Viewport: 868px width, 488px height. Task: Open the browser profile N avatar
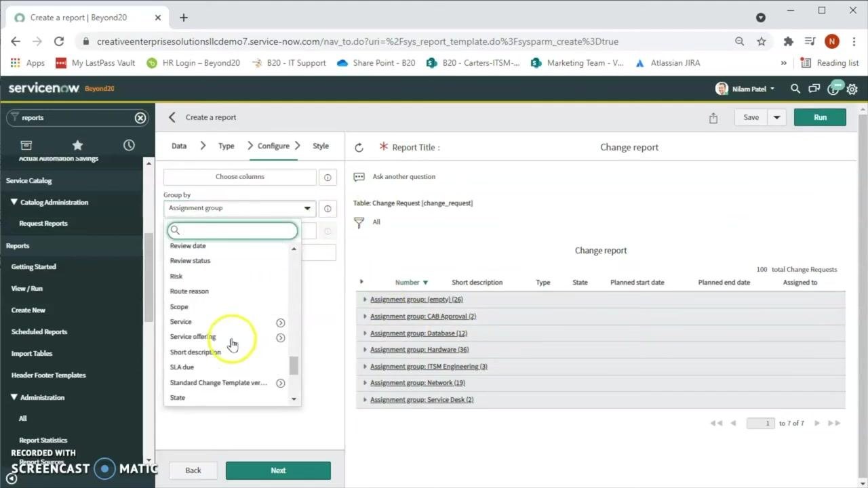pyautogui.click(x=832, y=41)
